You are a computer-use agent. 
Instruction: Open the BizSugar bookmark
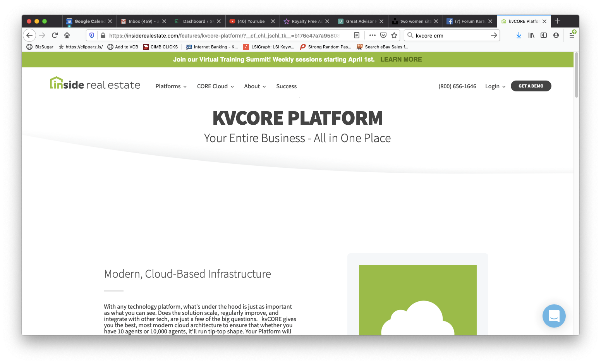40,47
